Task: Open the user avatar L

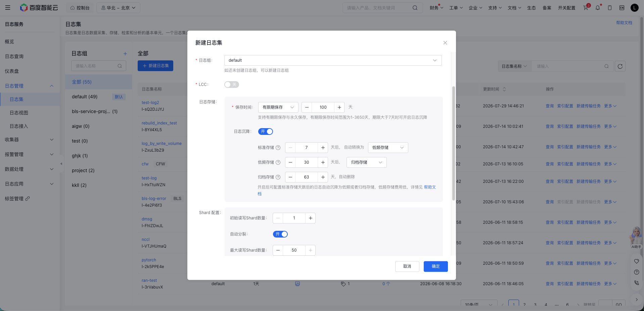Action: point(634,8)
